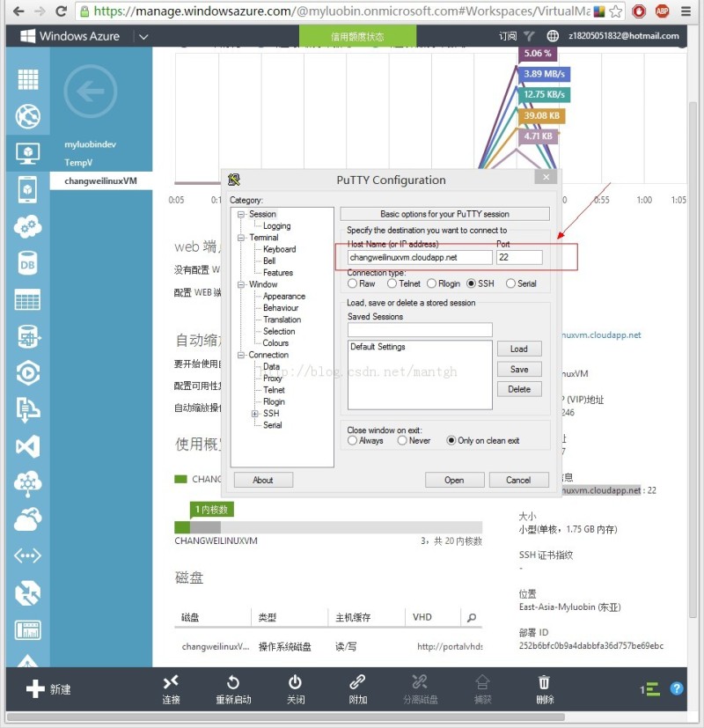The image size is (704, 728).
Task: Select Logging in the PuTTY category tree
Action: coord(276,225)
